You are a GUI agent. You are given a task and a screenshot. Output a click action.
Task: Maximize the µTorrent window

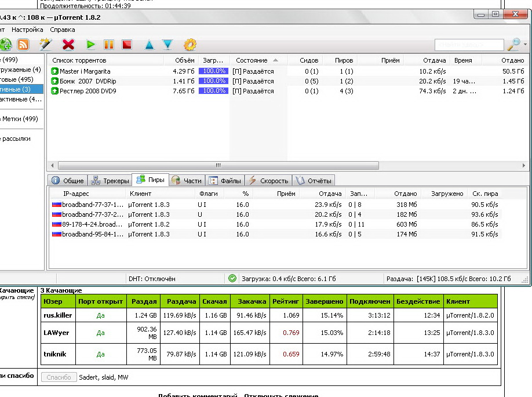495,14
